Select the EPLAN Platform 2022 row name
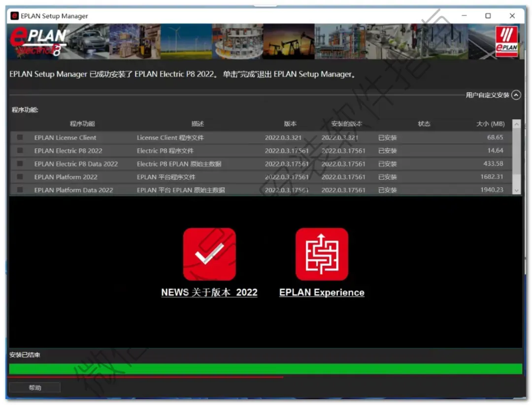Image resolution: width=532 pixels, height=405 pixels. pos(66,177)
